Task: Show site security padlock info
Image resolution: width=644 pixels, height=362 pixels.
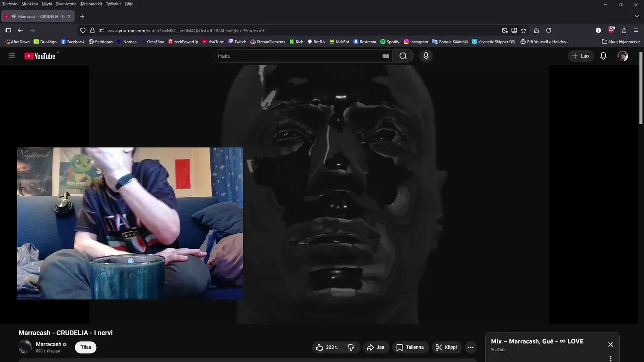Action: click(92, 30)
